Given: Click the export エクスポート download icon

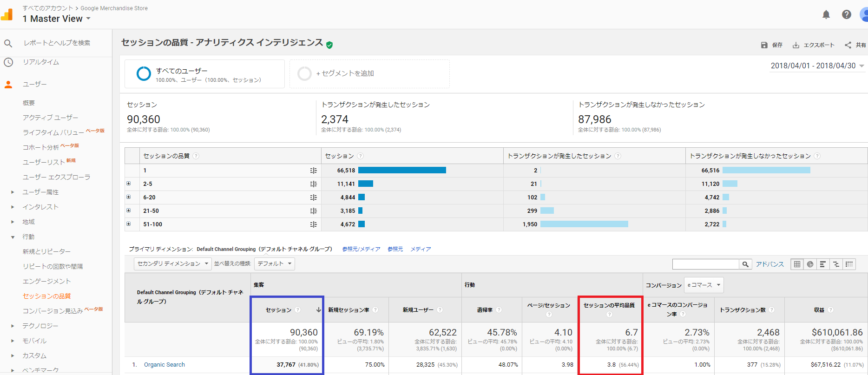Looking at the screenshot, I should point(796,45).
